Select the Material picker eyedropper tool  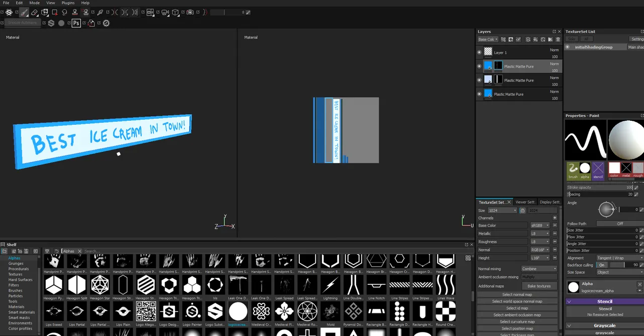coord(100,13)
